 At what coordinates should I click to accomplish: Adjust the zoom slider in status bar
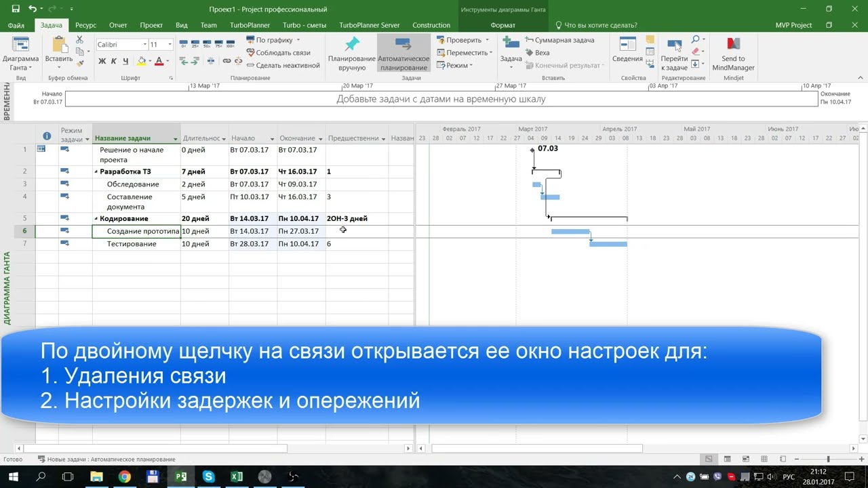(x=828, y=460)
